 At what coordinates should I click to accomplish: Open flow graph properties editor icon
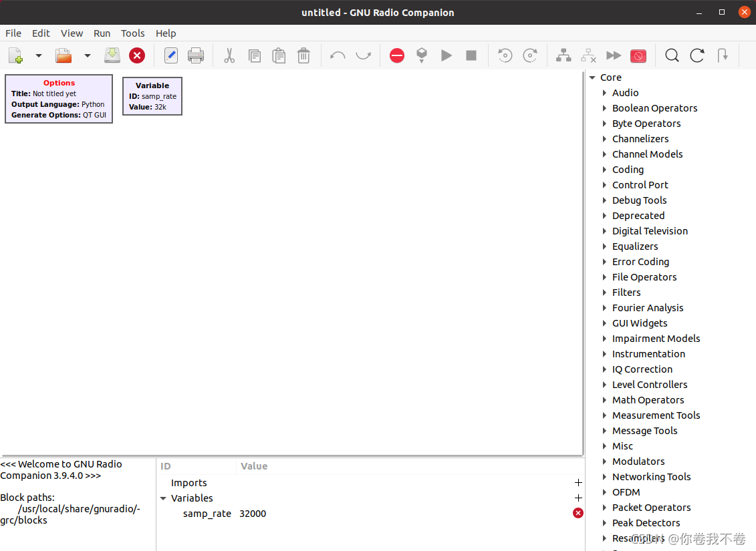pyautogui.click(x=170, y=56)
